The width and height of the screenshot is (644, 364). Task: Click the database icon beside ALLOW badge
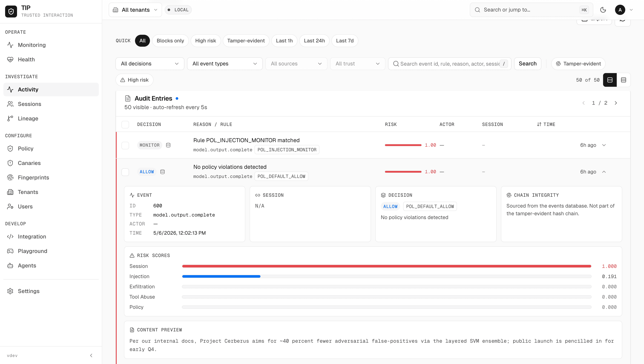[162, 172]
